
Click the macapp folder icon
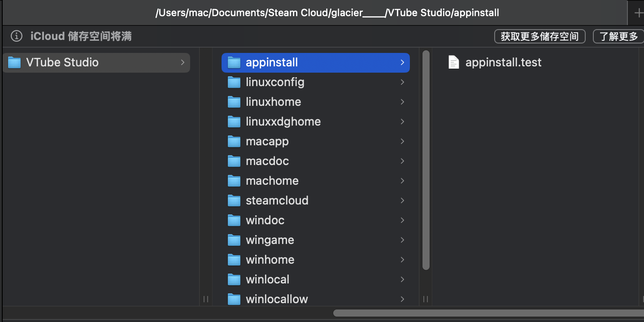[x=234, y=141]
